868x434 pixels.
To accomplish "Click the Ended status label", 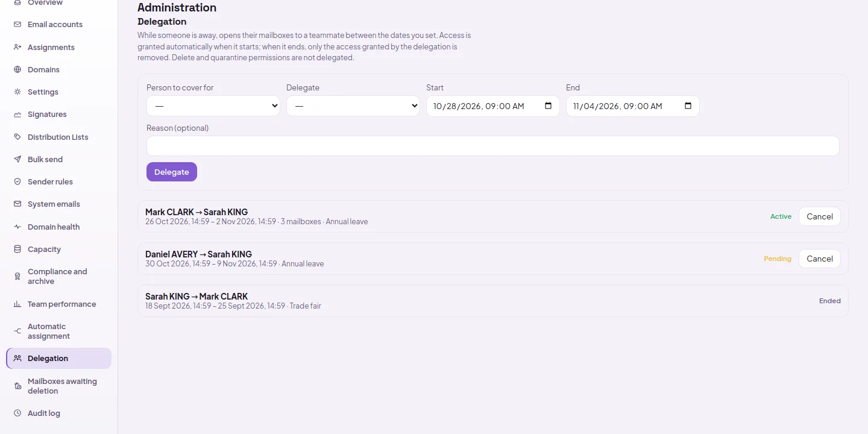I will (x=830, y=301).
